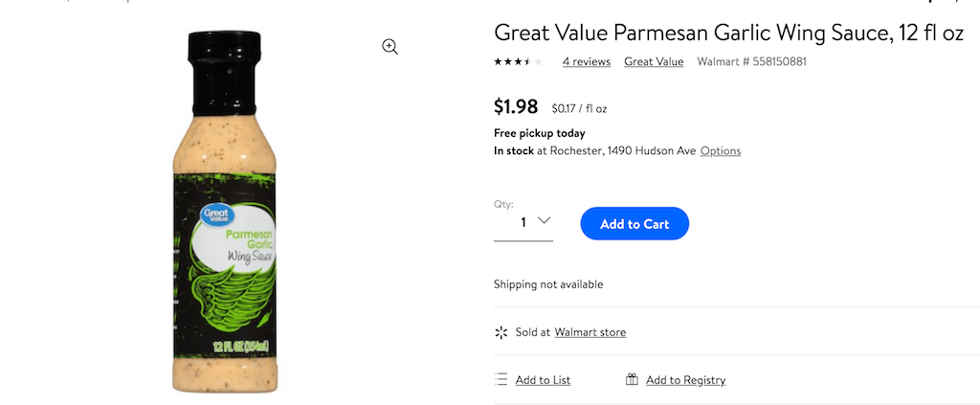Image resolution: width=980 pixels, height=405 pixels.
Task: Click the Shipping not available text
Action: [548, 284]
